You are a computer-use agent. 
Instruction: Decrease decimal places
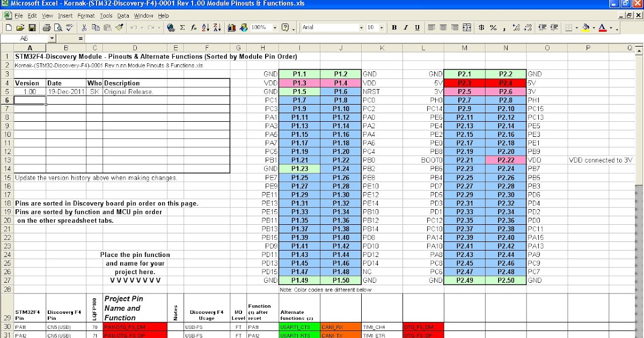(527, 27)
